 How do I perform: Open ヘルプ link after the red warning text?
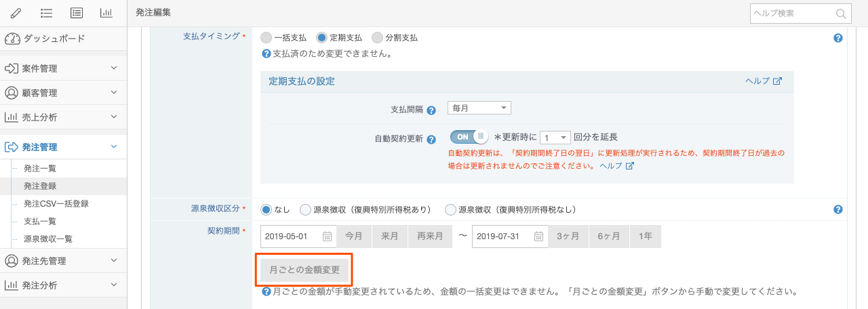616,165
